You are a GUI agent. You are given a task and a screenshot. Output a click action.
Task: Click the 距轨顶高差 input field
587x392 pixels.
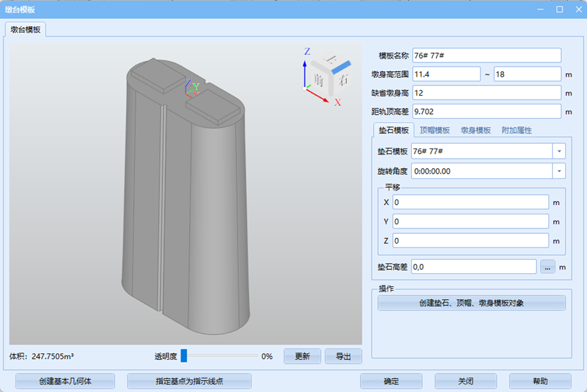(486, 111)
